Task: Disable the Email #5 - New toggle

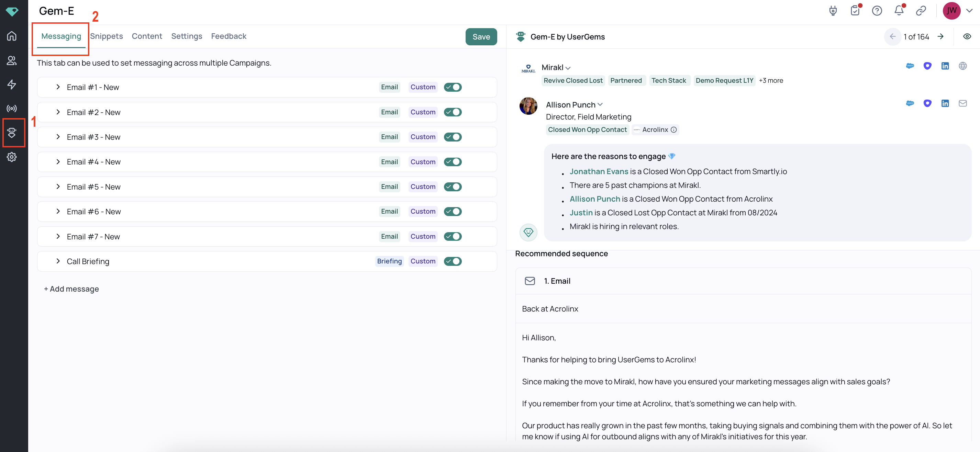Action: click(453, 187)
